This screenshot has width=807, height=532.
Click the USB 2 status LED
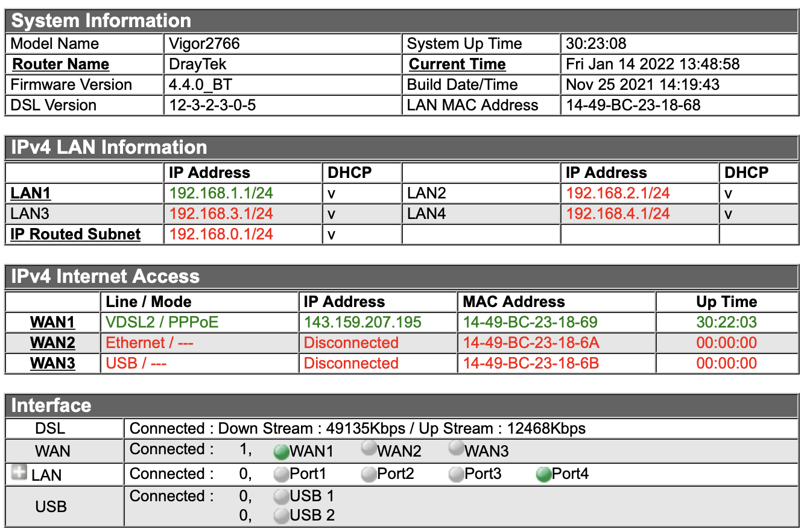tap(281, 516)
